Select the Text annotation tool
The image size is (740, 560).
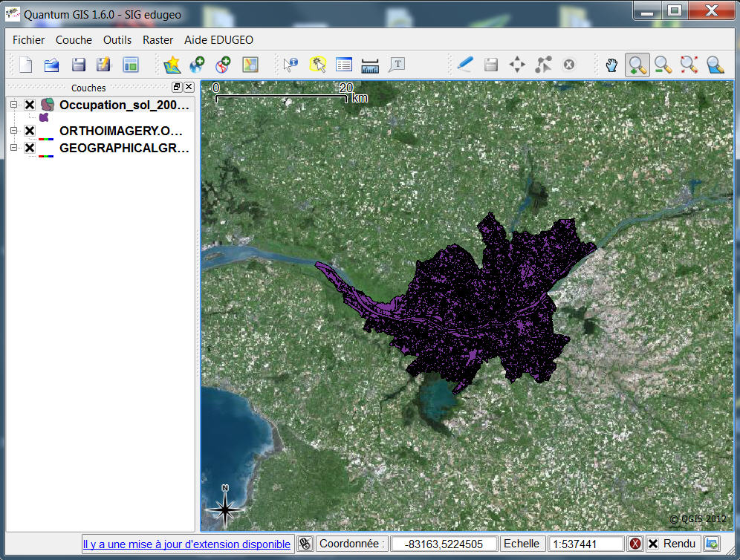coord(397,65)
